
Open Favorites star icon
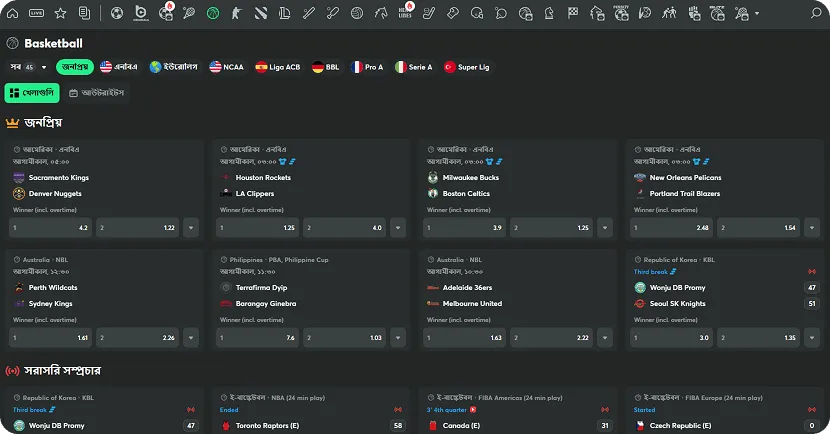coord(60,13)
